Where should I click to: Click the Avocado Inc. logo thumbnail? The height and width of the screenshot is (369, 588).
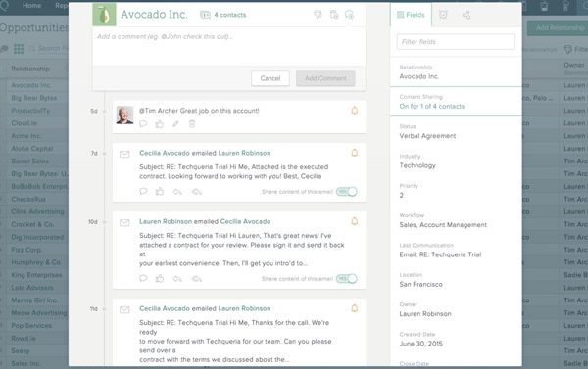tap(104, 15)
